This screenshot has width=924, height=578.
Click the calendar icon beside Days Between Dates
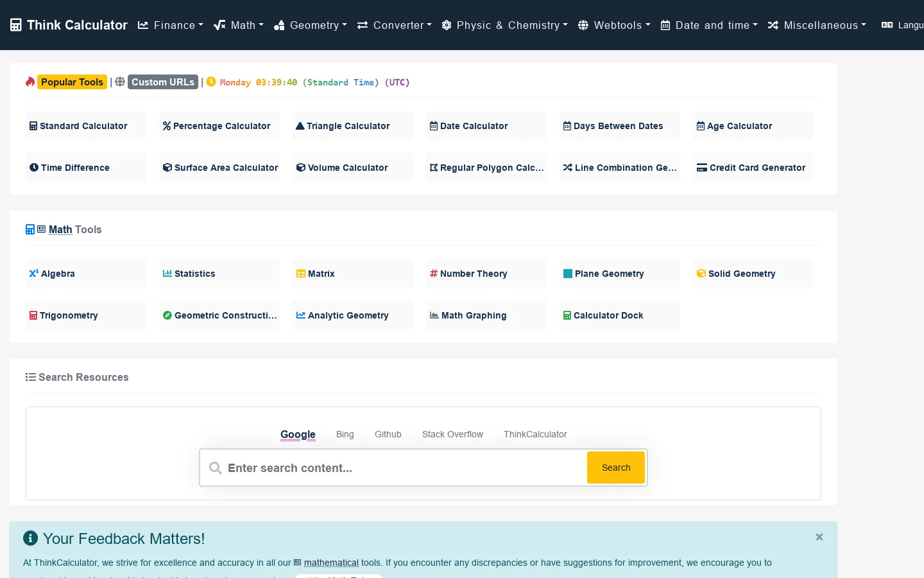click(x=567, y=126)
